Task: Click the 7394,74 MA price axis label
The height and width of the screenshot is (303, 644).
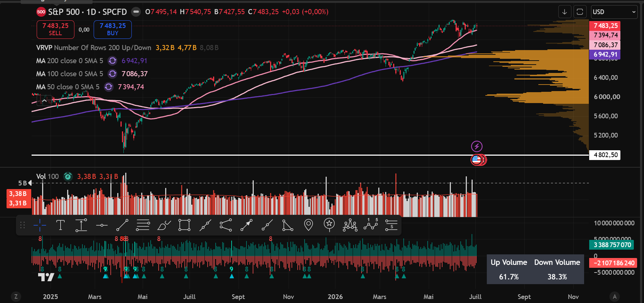Action: (605, 35)
